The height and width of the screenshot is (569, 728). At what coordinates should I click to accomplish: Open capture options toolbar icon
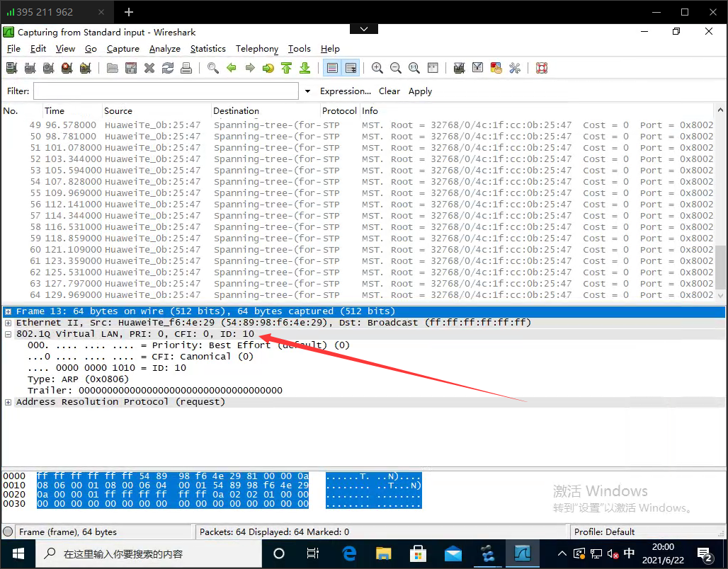[x=30, y=68]
